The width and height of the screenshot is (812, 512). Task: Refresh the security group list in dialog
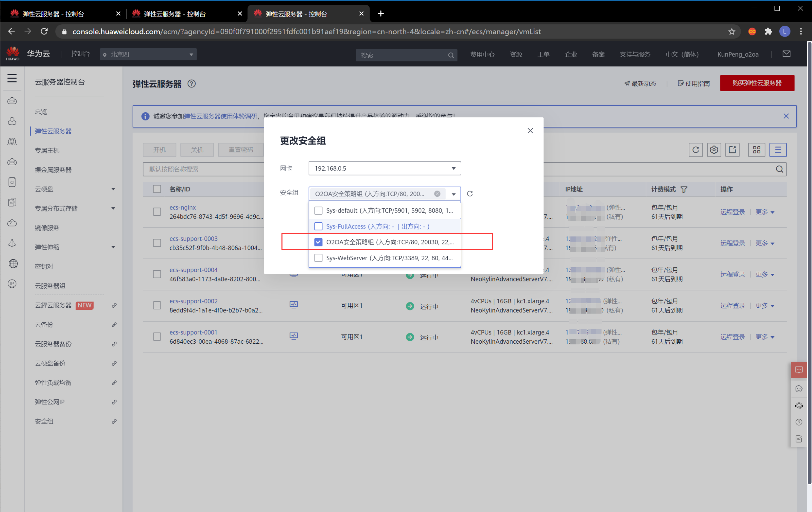click(470, 194)
